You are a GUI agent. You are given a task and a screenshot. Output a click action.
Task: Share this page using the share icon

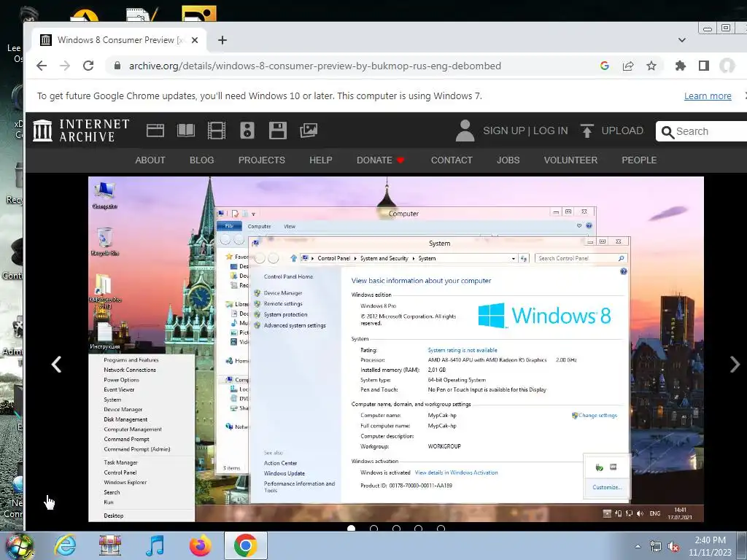click(628, 66)
